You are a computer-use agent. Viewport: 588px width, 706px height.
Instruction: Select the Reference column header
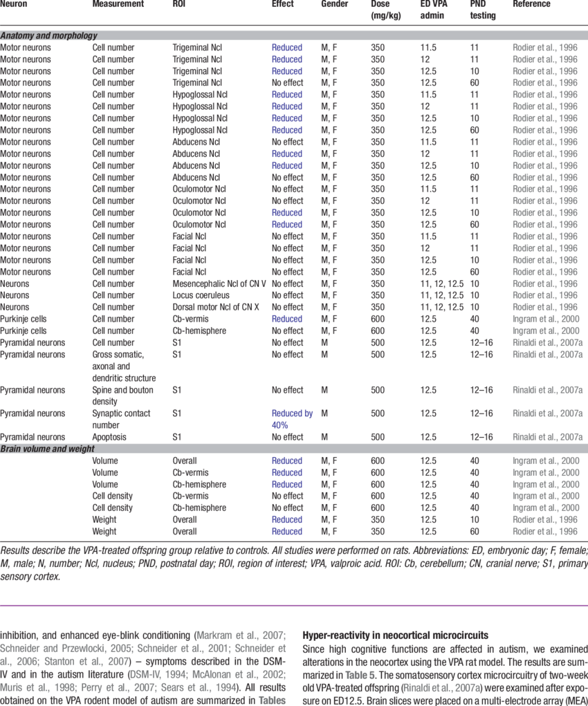point(531,4)
